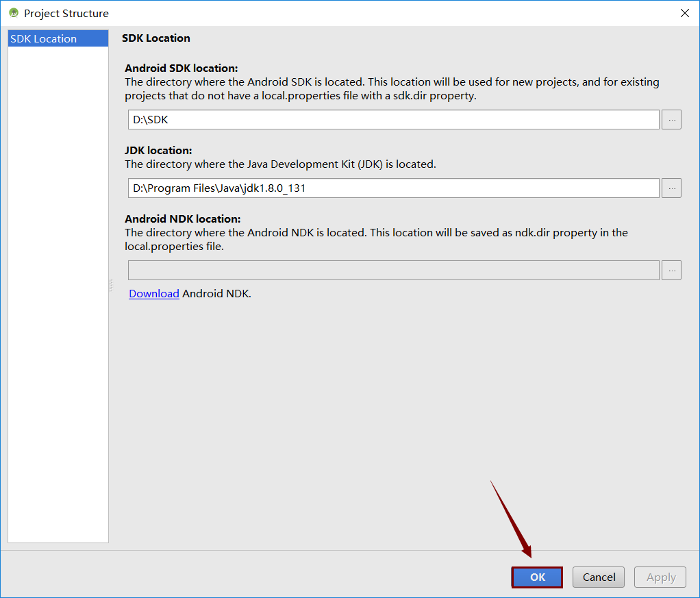Browse for JDK location folder
Image resolution: width=700 pixels, height=598 pixels.
pyautogui.click(x=671, y=188)
